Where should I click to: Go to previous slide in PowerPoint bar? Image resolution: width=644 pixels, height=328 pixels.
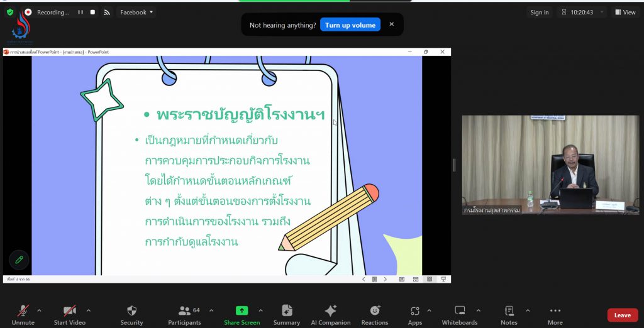(364, 279)
